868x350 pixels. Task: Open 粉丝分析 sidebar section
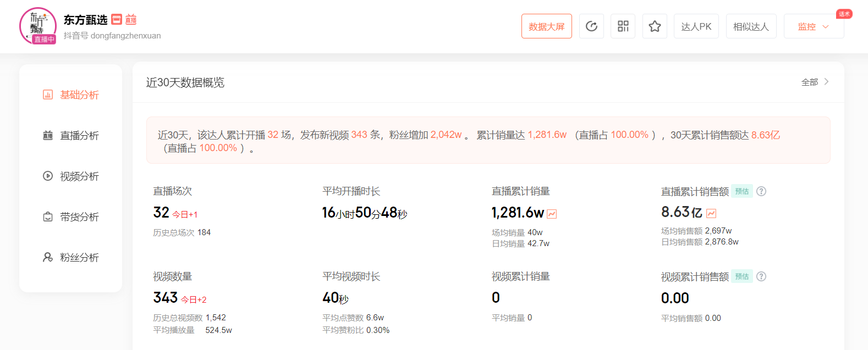(71, 258)
